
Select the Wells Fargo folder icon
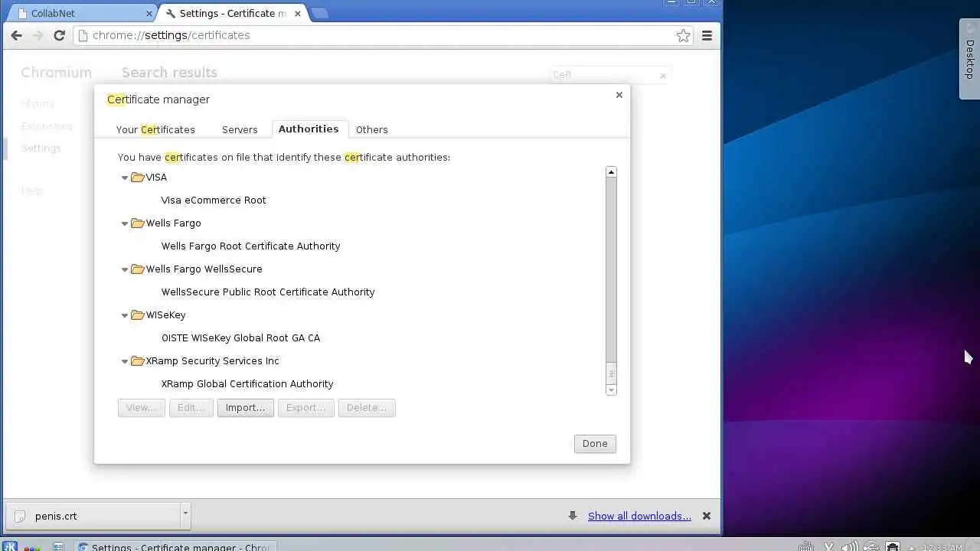pyautogui.click(x=138, y=223)
